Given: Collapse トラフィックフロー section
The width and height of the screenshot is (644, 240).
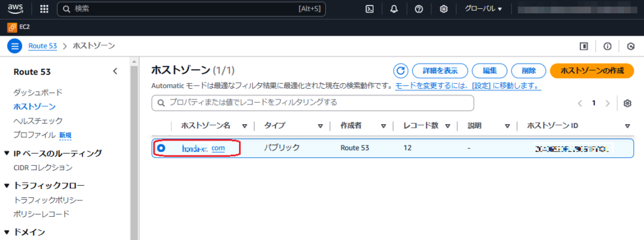Looking at the screenshot, I should point(6,186).
